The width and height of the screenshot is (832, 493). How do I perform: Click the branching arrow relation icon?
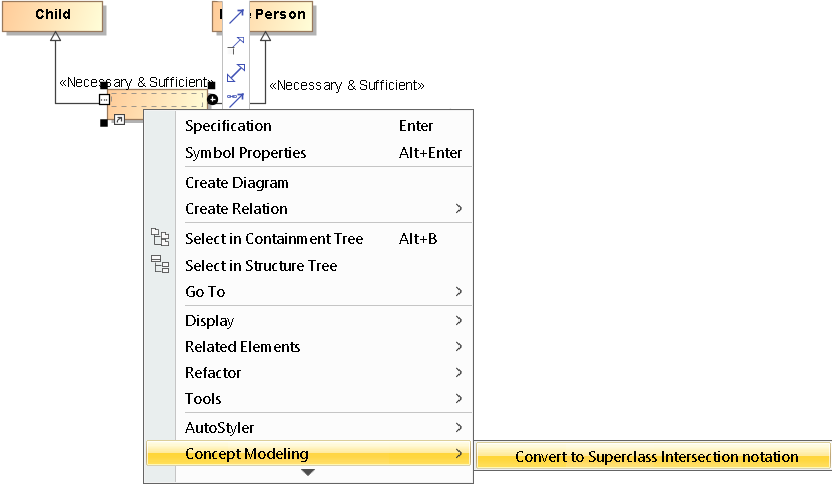(236, 44)
